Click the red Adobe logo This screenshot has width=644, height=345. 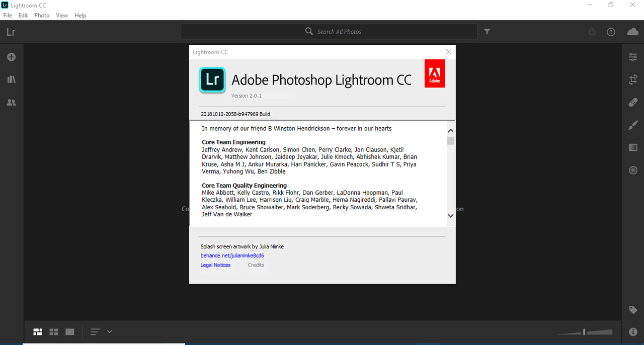pos(435,73)
